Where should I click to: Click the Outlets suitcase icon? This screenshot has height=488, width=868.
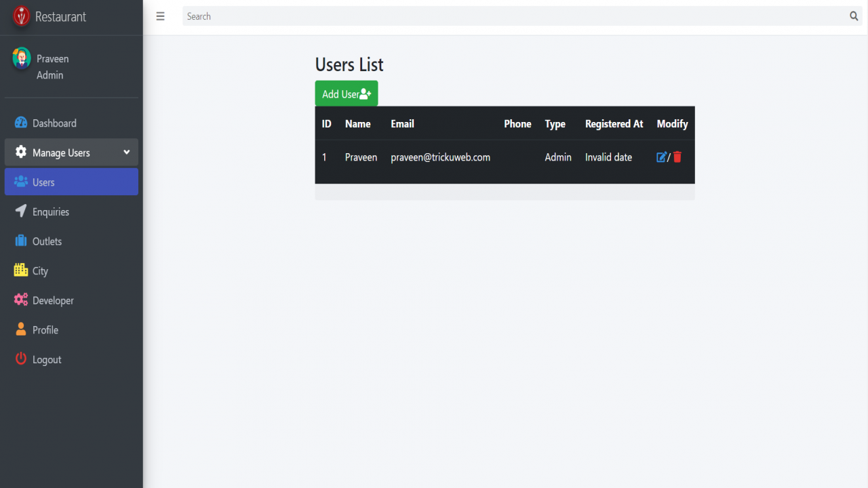tap(21, 241)
